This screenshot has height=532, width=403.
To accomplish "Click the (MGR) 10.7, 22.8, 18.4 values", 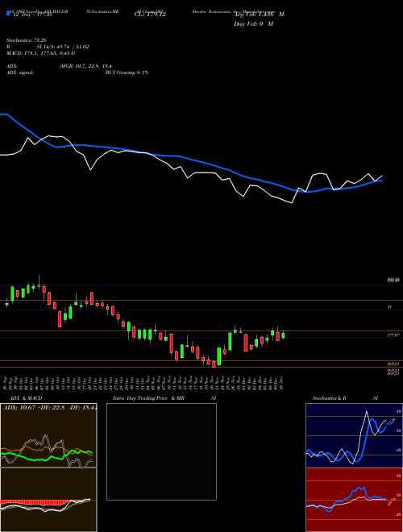I will click(x=85, y=66).
